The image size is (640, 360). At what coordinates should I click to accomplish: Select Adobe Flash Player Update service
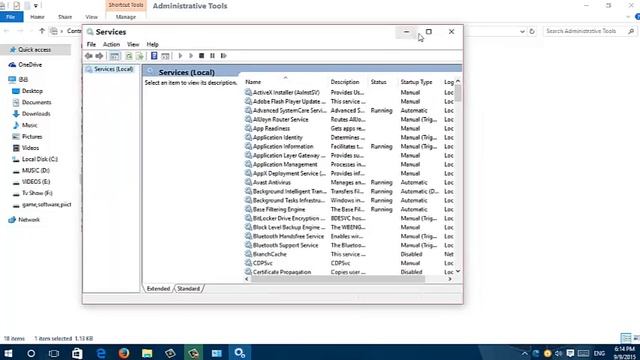tap(286, 102)
